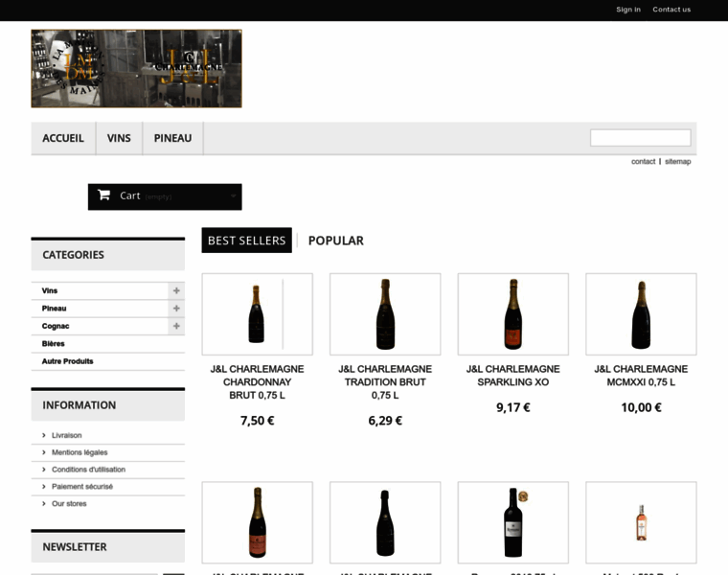Screen dimensions: 728x575
Task: Open the red-label sparkling bottle thumbnail in second row
Action: point(258,522)
